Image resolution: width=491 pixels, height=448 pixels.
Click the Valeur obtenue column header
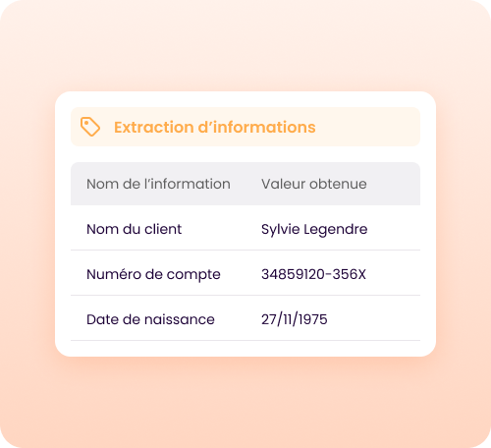pyautogui.click(x=314, y=184)
